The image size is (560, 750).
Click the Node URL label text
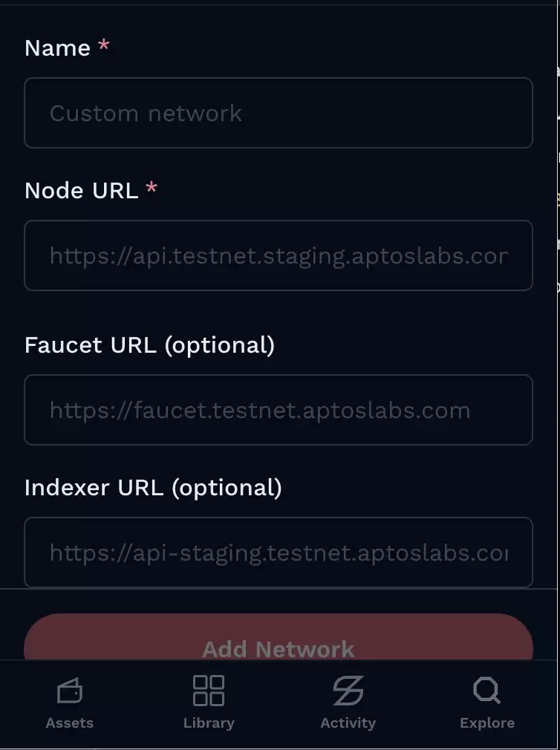(82, 190)
